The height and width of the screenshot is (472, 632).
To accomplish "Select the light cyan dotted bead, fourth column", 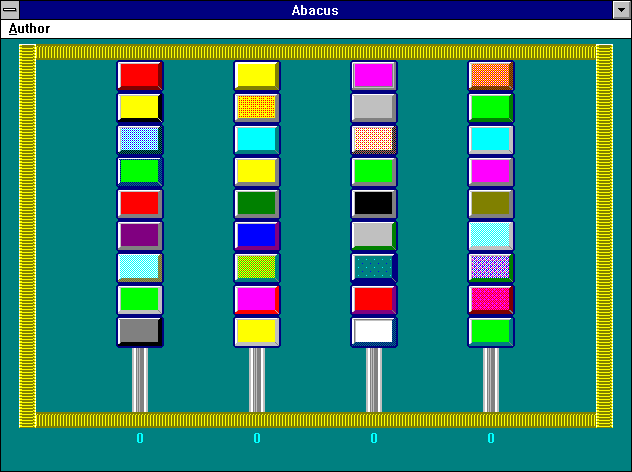I will [491, 236].
